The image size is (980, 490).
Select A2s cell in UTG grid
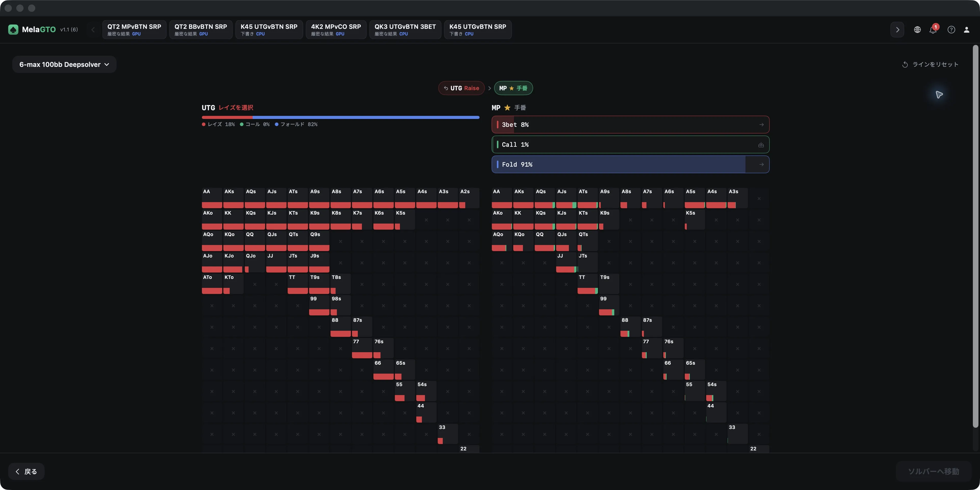coord(469,198)
